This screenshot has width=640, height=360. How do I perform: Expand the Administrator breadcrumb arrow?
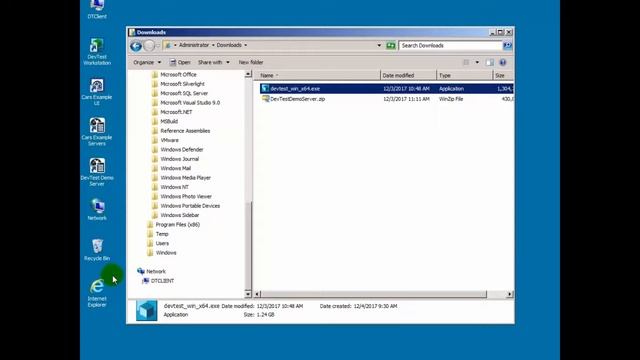[213, 45]
